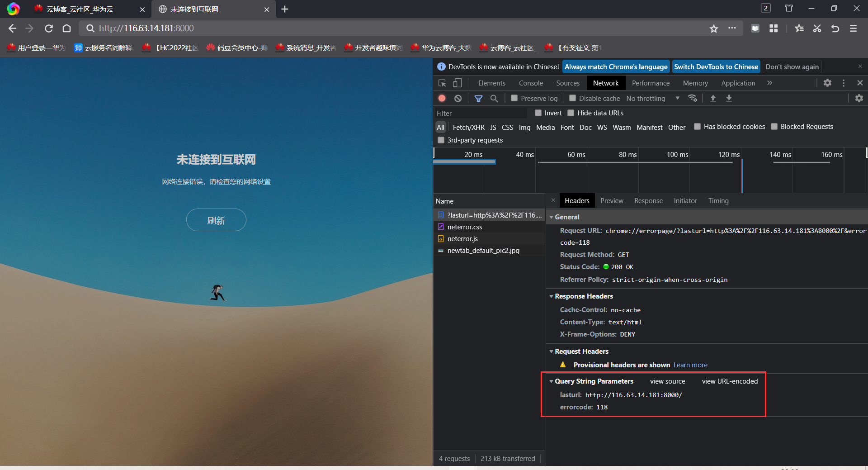Reload the current page

tap(49, 28)
